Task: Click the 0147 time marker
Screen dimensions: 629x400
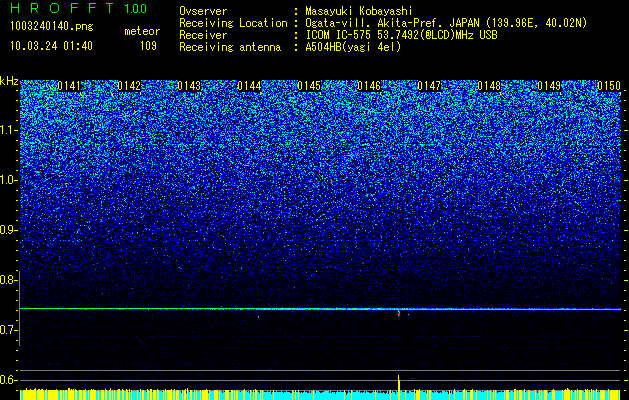Action: [x=429, y=86]
